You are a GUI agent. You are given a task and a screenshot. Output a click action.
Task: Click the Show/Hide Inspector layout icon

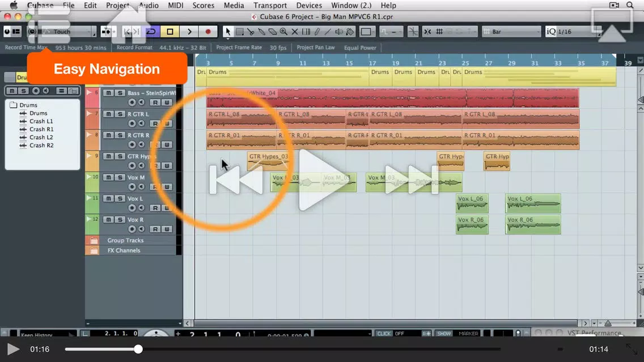point(16,32)
